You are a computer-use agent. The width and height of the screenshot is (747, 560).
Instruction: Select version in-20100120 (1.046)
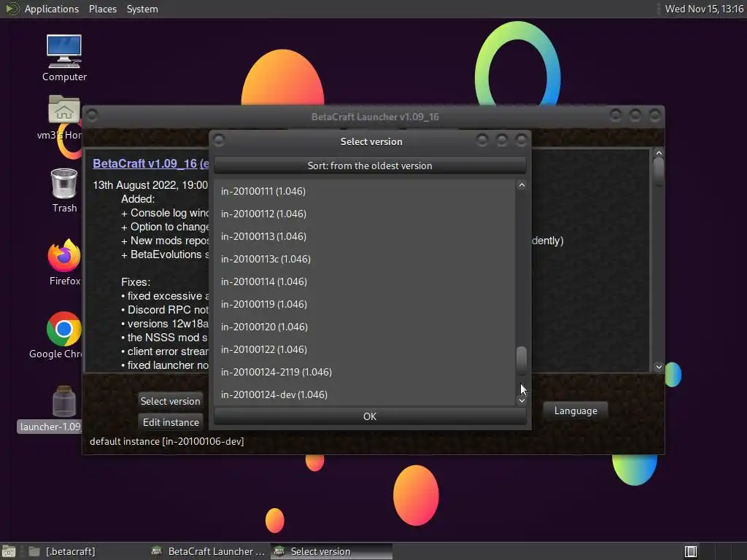tap(365, 327)
